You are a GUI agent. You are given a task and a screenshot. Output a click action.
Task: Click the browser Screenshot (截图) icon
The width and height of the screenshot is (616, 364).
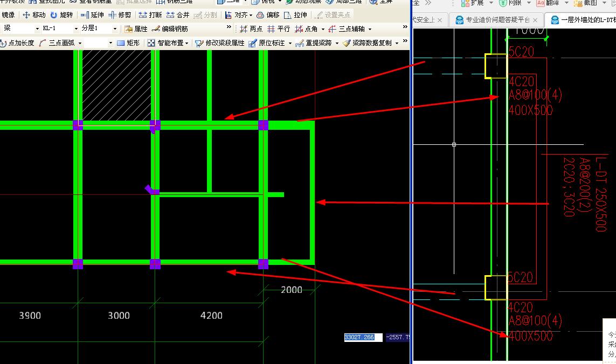tap(578, 3)
